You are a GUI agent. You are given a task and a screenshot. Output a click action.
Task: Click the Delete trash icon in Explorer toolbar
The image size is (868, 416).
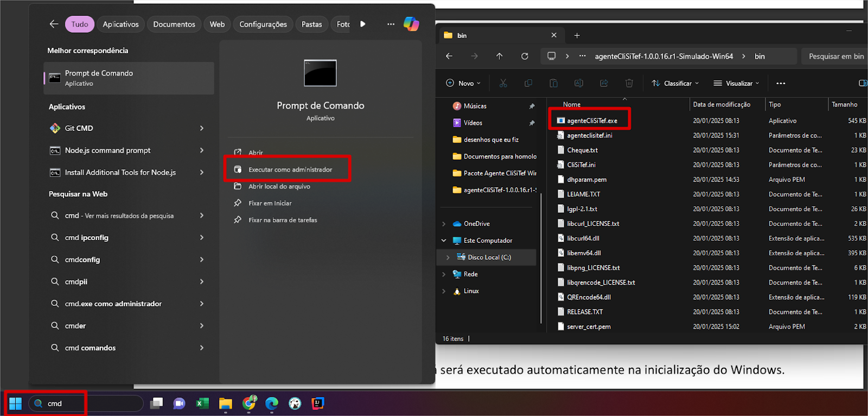pyautogui.click(x=629, y=83)
